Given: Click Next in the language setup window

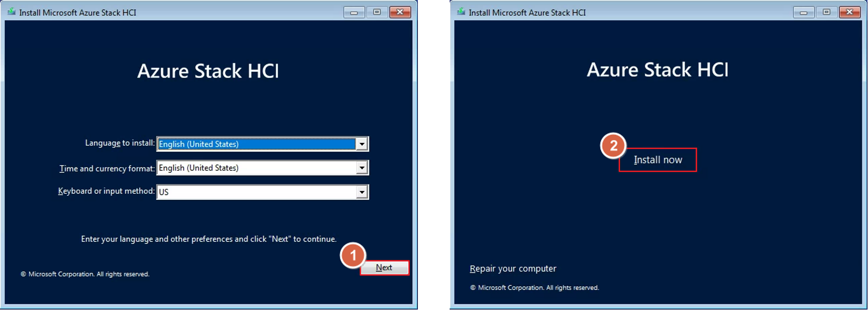Looking at the screenshot, I should tap(385, 267).
